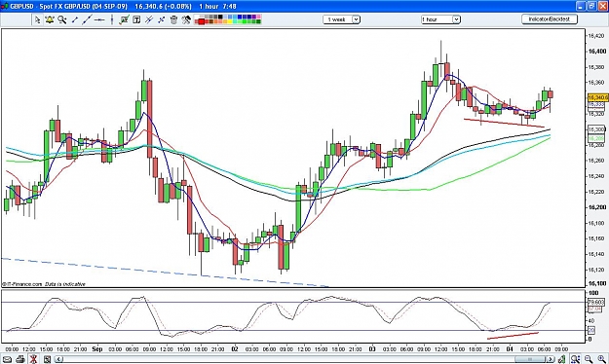Select the text annotation tool

click(136, 19)
